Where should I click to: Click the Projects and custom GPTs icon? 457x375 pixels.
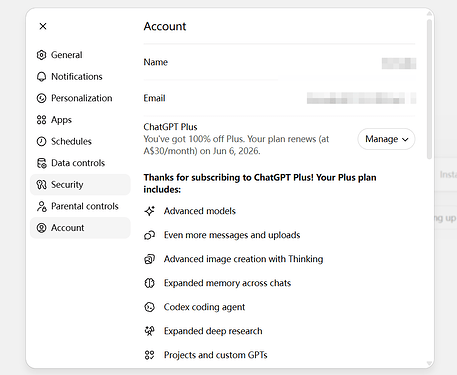pos(149,355)
